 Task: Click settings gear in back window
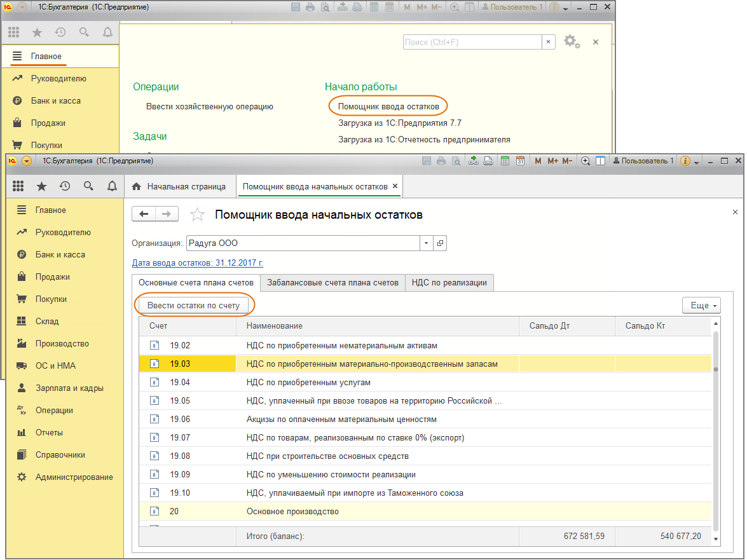pos(571,42)
